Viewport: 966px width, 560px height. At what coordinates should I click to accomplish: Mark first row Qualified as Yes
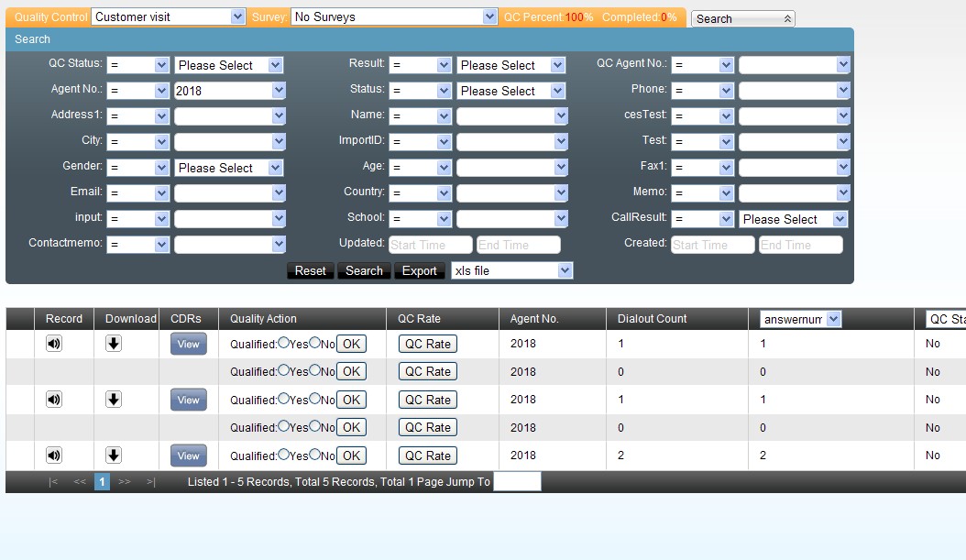[x=283, y=343]
